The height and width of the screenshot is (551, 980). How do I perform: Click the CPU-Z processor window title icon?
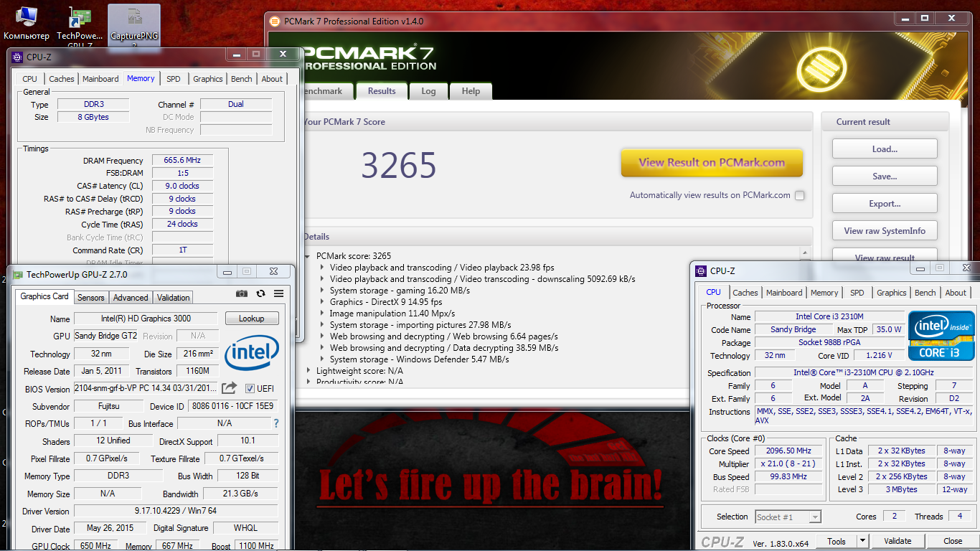click(700, 270)
